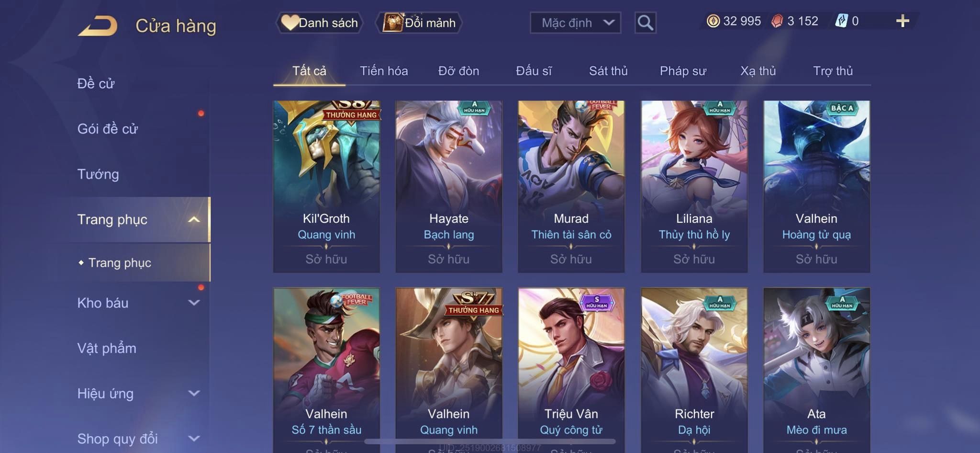Open Đổi mảnh fragment exchange button
This screenshot has height=453, width=980.
click(419, 23)
